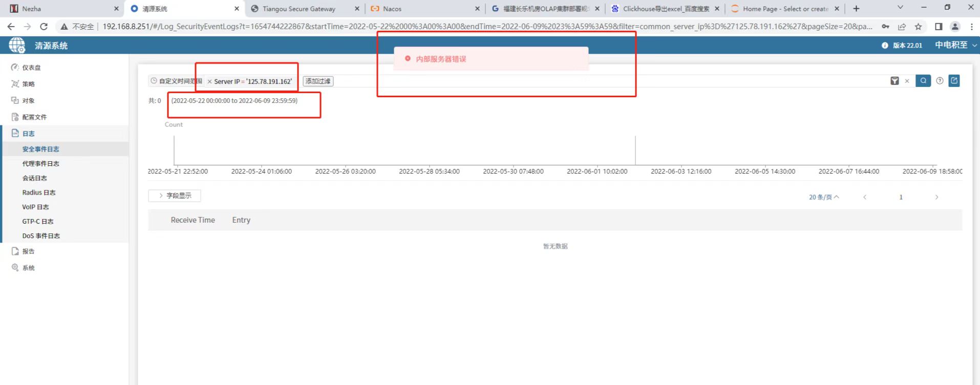The height and width of the screenshot is (385, 980).
Task: Open the help question mark icon
Action: point(940,81)
